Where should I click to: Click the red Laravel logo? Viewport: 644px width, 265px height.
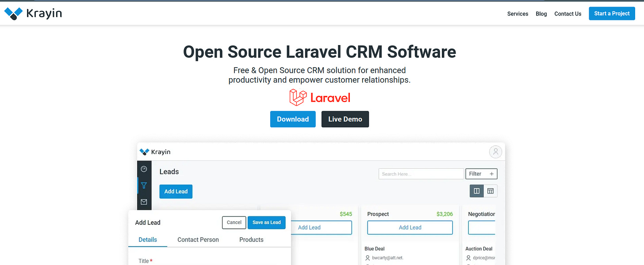click(x=319, y=97)
